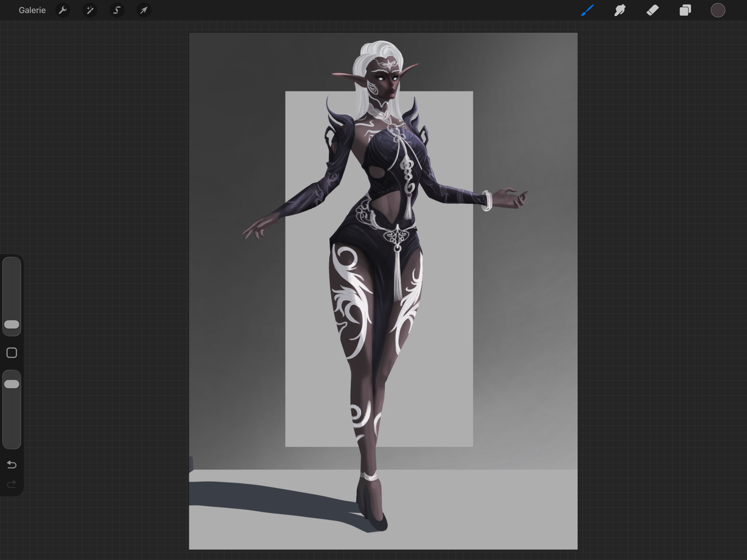Open the active color swatch
This screenshot has width=747, height=560.
click(x=718, y=10)
